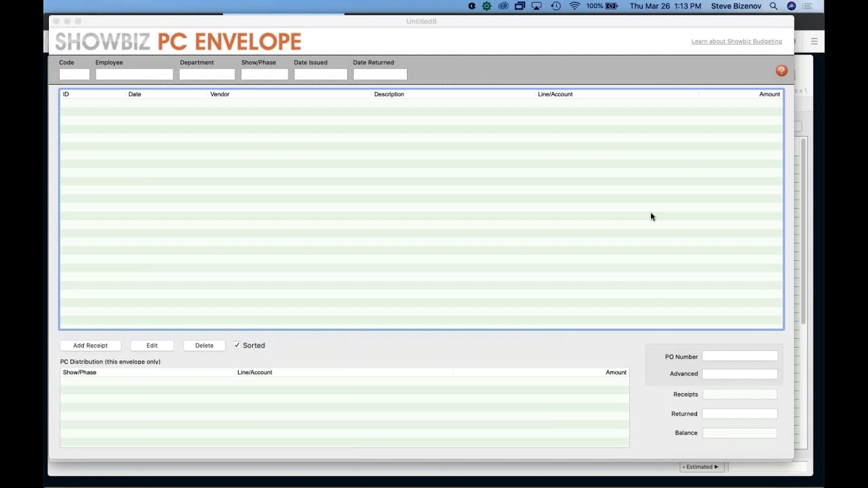The width and height of the screenshot is (868, 488).
Task: Sort receipts by the Vendor column header
Action: click(290, 94)
